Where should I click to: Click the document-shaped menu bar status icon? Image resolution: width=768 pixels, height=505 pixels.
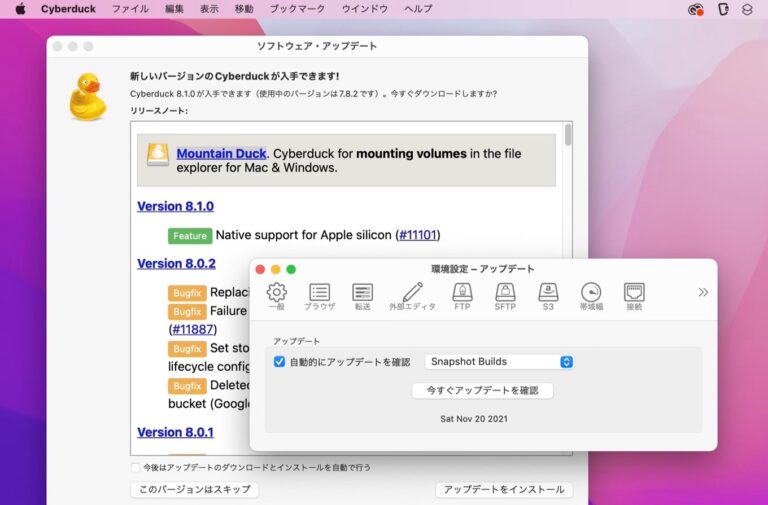(723, 9)
